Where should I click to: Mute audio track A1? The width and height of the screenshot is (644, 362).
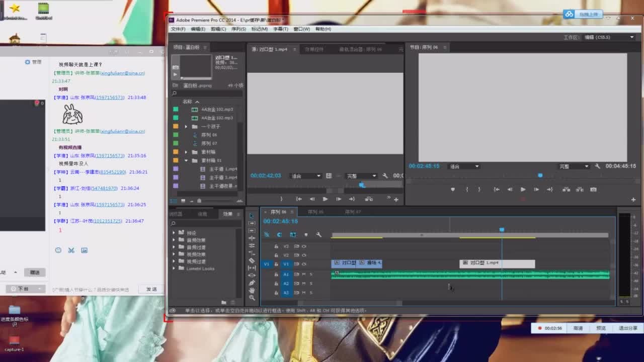(304, 274)
